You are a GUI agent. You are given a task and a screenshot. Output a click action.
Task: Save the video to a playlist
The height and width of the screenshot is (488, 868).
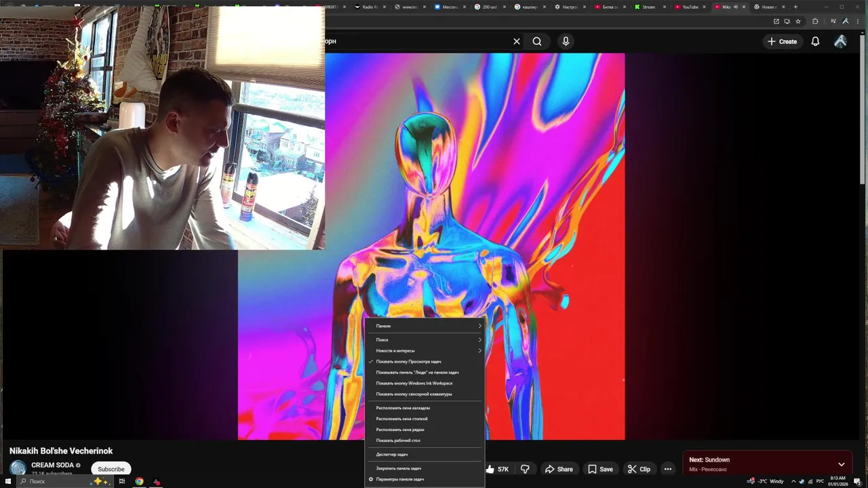point(600,469)
